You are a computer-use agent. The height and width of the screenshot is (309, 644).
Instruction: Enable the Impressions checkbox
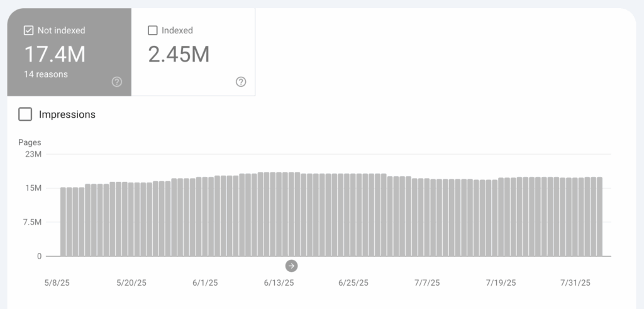[25, 115]
